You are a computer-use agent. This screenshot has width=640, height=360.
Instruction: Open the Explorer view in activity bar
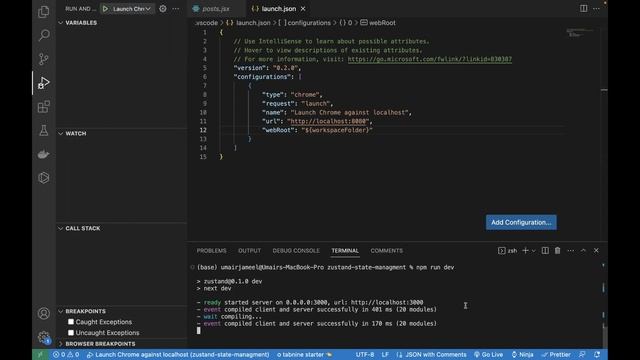[43, 12]
